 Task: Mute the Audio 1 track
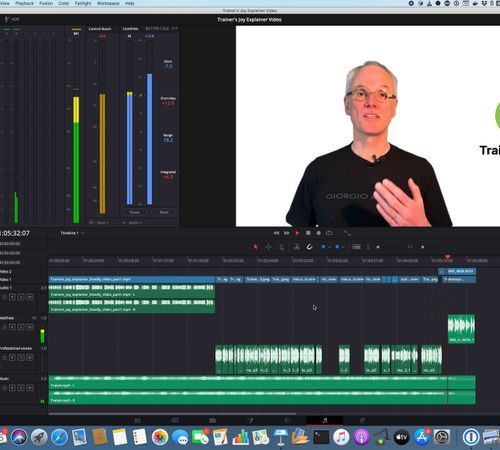click(30, 297)
